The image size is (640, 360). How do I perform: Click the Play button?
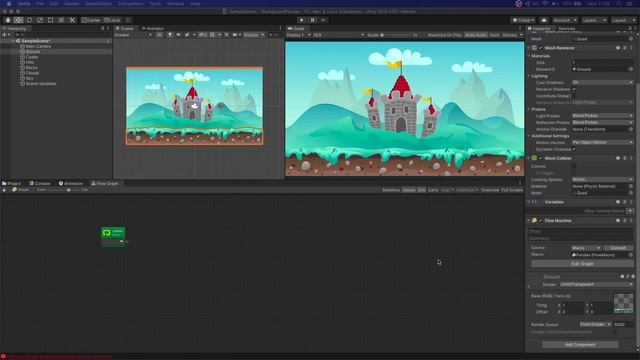click(x=302, y=20)
